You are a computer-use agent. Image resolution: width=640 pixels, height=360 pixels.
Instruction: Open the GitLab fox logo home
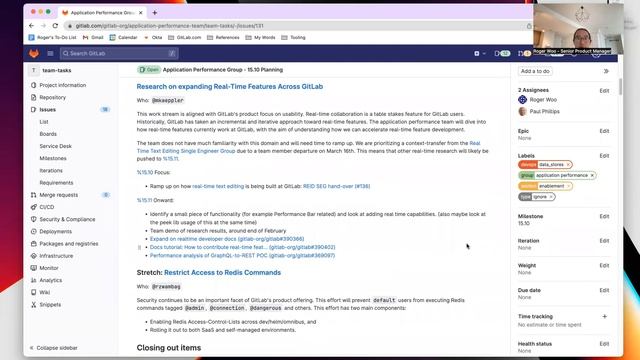(x=33, y=53)
